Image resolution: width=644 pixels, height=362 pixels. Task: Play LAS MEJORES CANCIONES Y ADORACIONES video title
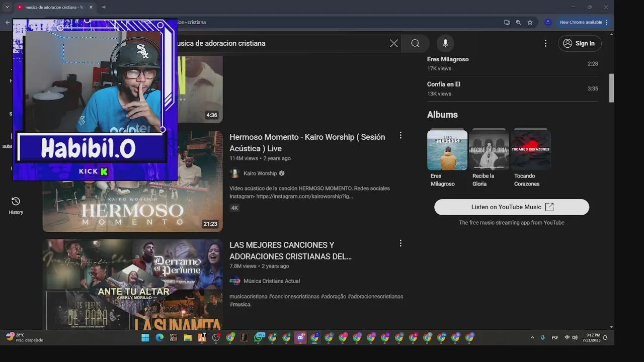[x=290, y=251]
